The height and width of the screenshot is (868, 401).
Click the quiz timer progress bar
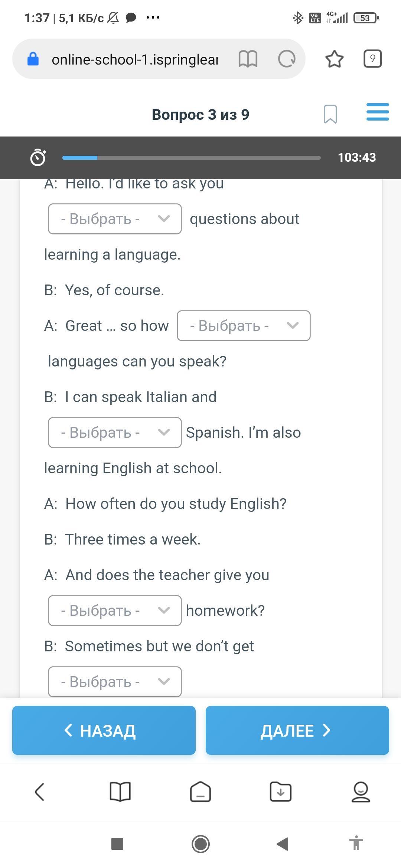pos(191,158)
